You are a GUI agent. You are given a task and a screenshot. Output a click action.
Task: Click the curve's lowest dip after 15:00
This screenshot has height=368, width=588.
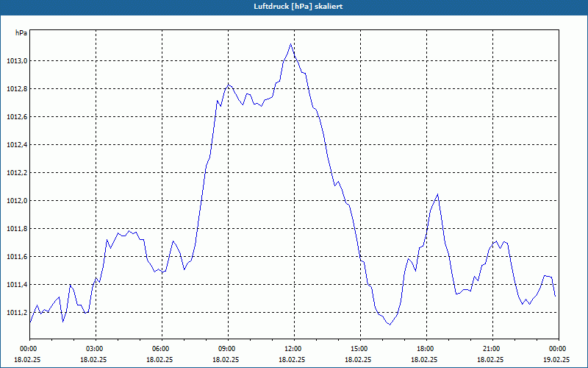[x=390, y=325]
